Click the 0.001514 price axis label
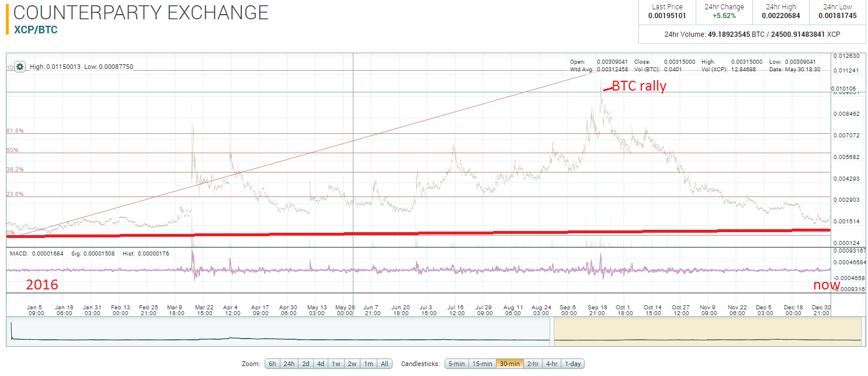 (x=847, y=221)
